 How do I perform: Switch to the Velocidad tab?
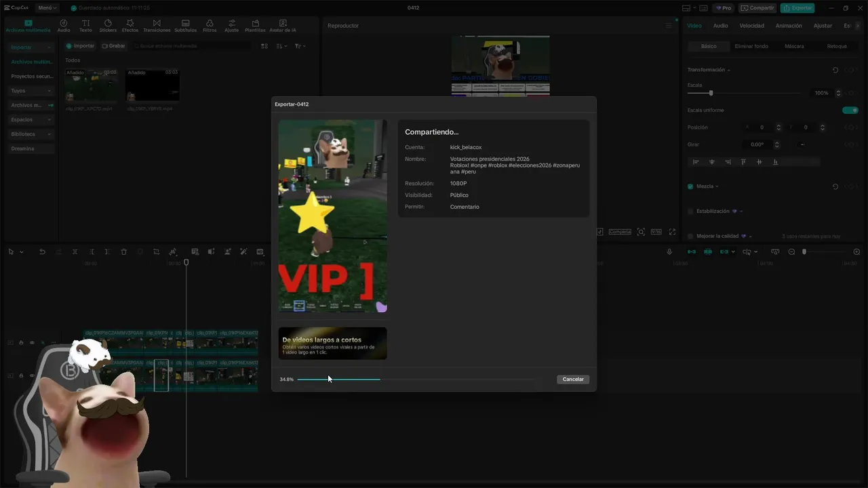[751, 26]
